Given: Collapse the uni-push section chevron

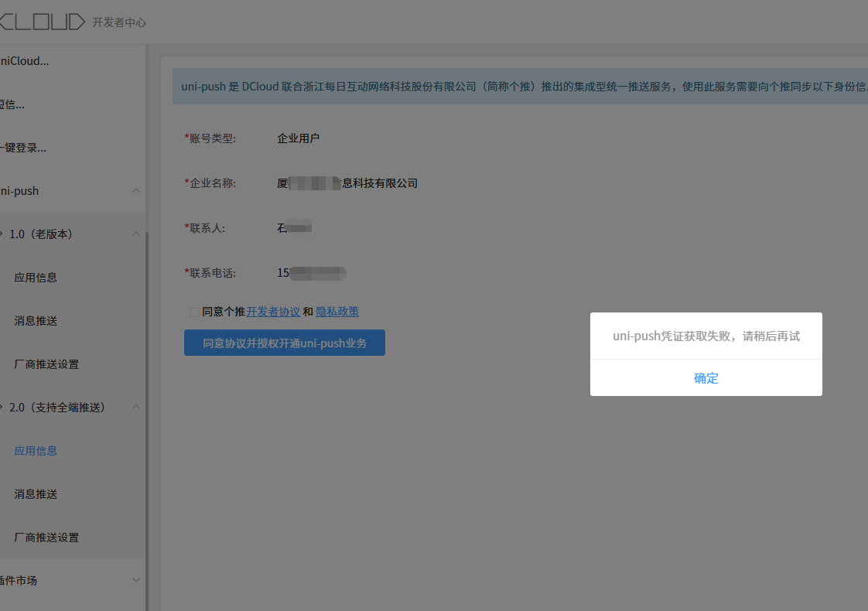Looking at the screenshot, I should 136,190.
